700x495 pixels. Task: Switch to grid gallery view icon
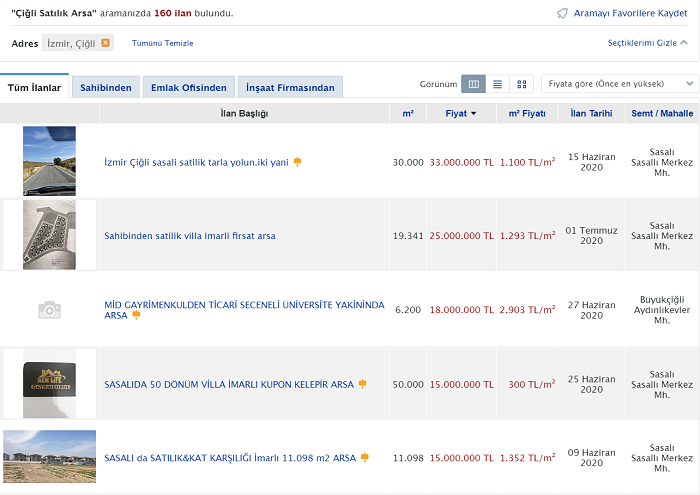521,84
